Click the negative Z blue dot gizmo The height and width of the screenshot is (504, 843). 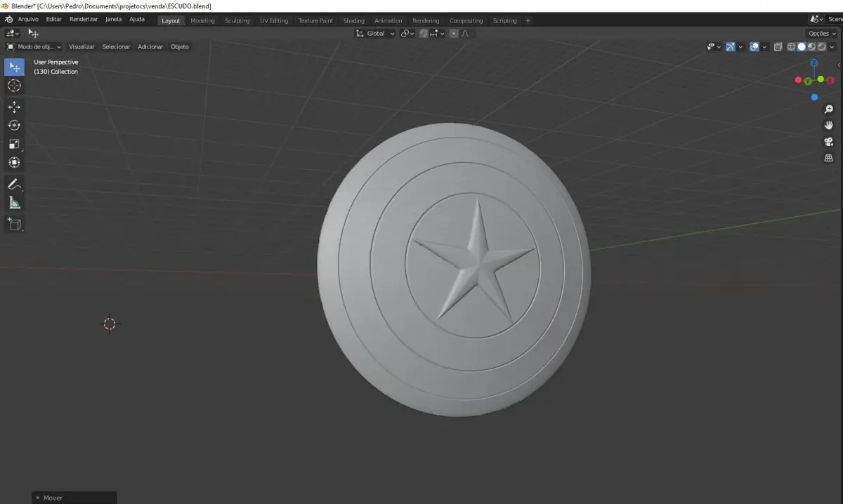click(814, 98)
